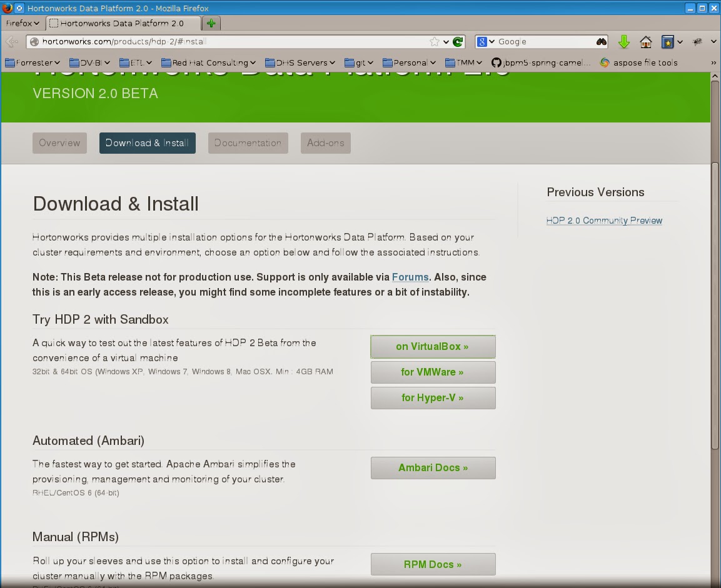Switch to the Add-ons tab
This screenshot has height=588, width=721.
tap(326, 143)
